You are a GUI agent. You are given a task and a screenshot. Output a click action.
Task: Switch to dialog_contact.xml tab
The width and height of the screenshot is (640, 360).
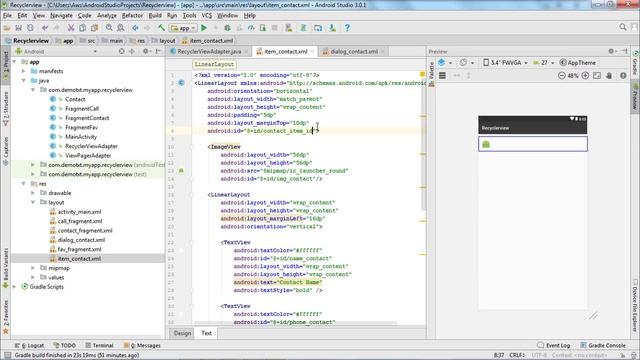[353, 51]
